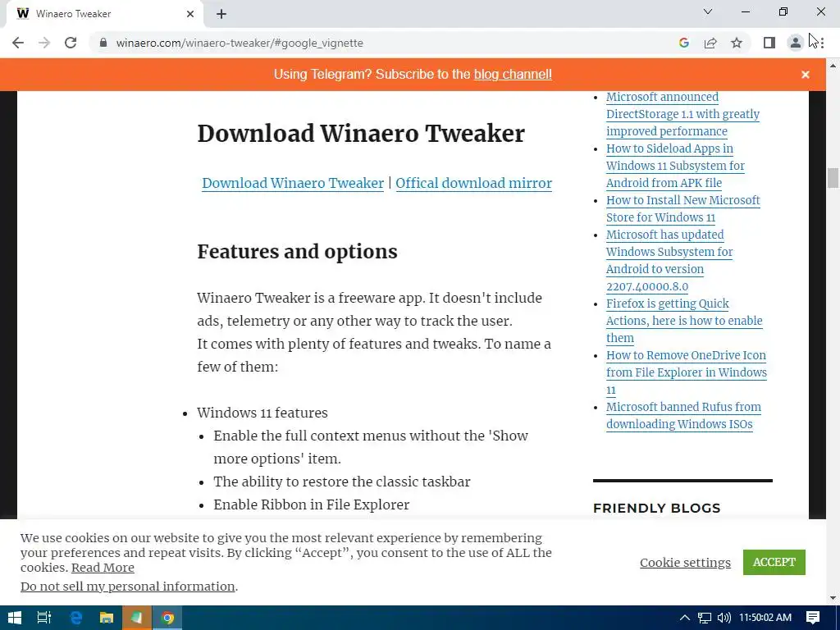View site security lock info
Screen dimensions: 840x630
tap(103, 43)
